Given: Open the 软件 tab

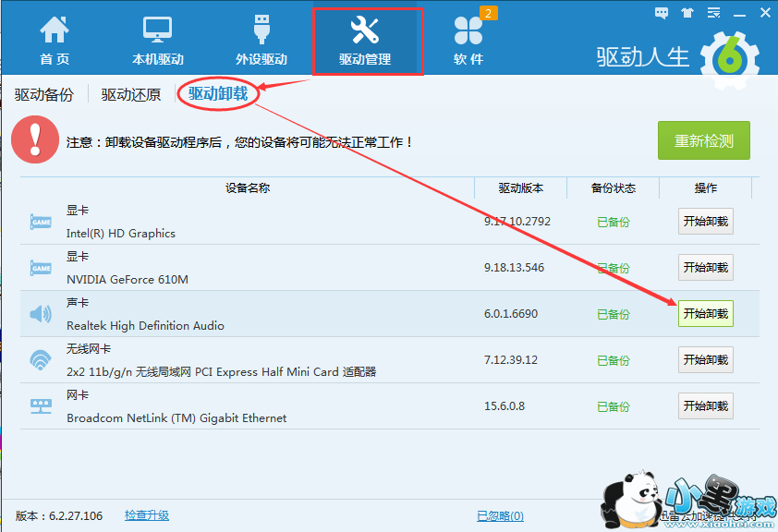Looking at the screenshot, I should click(x=468, y=41).
